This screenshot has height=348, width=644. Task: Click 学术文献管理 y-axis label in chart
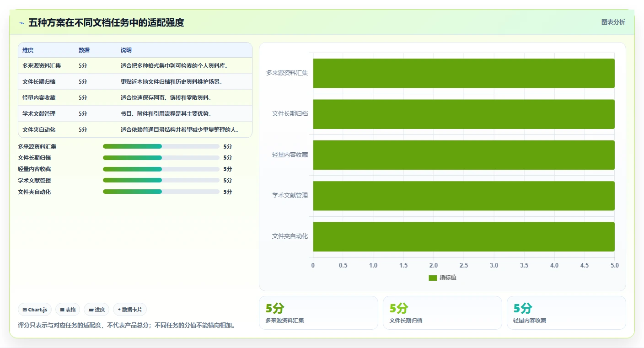[290, 196]
